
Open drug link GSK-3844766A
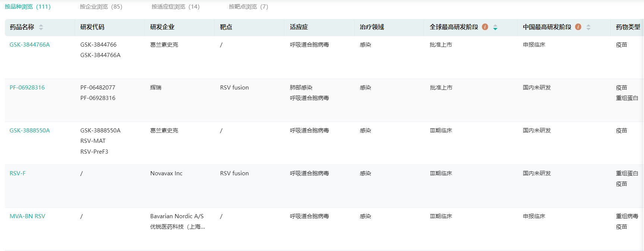tap(30, 45)
